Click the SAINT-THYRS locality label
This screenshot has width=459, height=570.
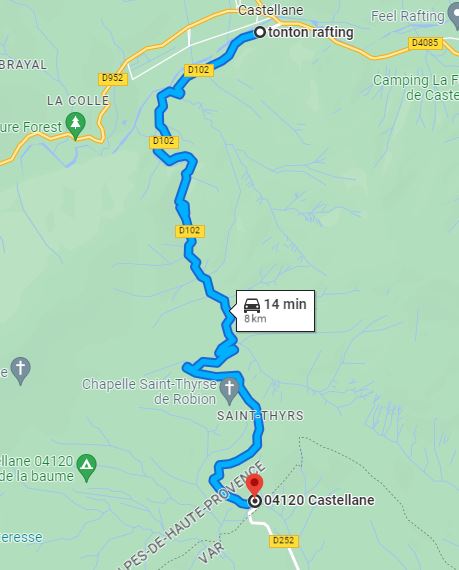260,416
